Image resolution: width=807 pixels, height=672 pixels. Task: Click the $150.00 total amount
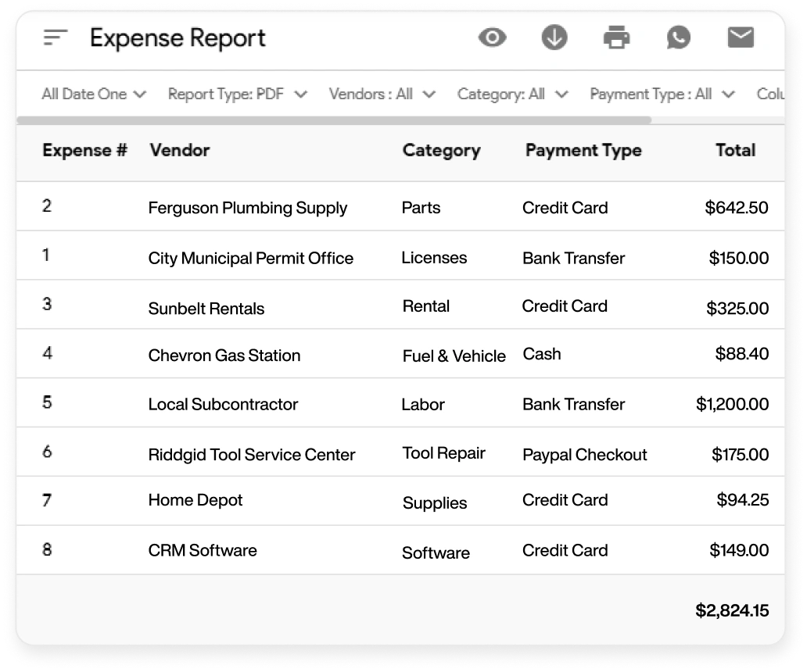(738, 258)
